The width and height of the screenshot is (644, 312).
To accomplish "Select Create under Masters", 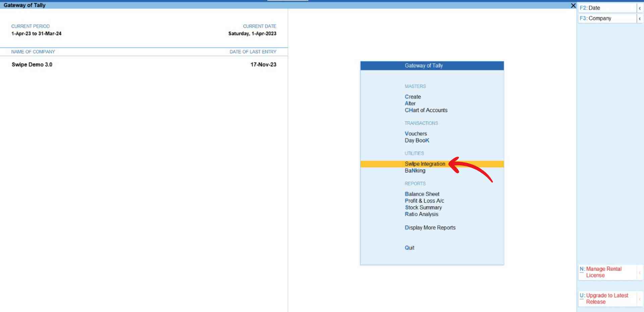I will [413, 97].
